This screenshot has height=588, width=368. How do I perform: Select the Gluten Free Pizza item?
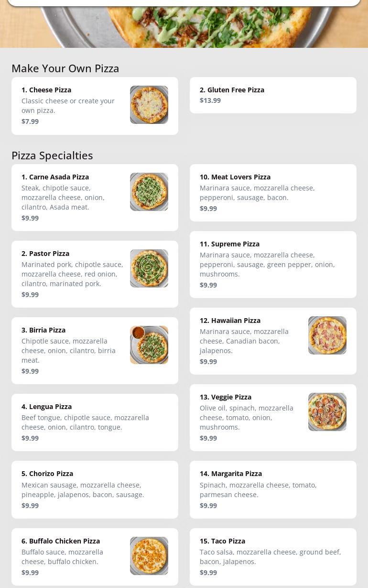click(273, 95)
